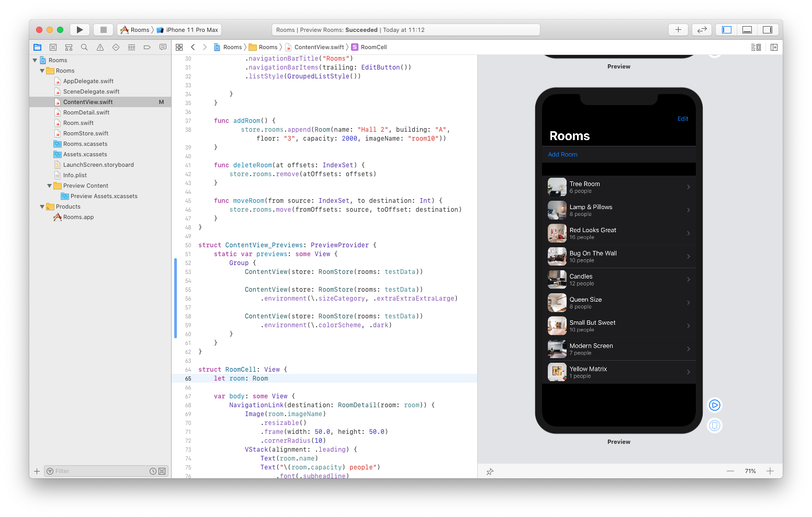Show the Issue navigator warning triangle
This screenshot has width=812, height=517.
[100, 47]
